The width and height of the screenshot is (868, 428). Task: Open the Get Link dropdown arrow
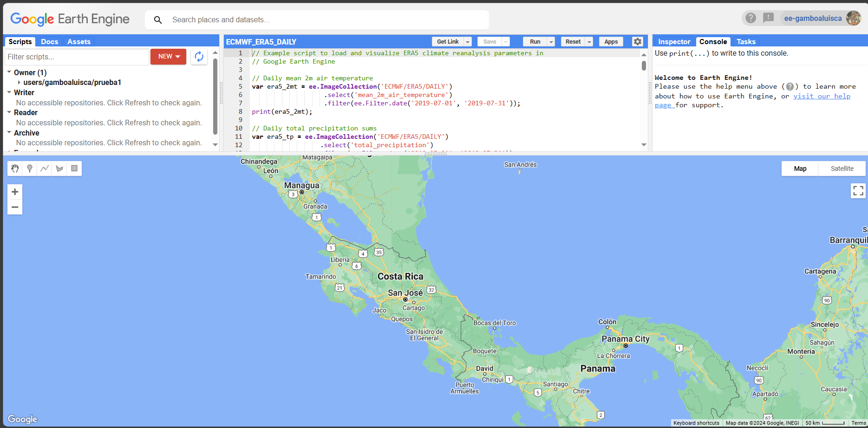pos(468,42)
